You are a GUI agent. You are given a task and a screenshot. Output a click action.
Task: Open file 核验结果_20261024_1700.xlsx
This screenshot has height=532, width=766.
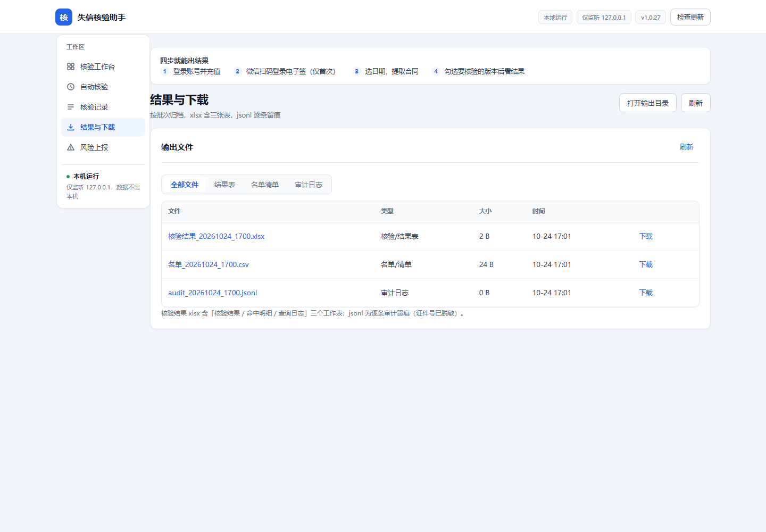point(216,236)
